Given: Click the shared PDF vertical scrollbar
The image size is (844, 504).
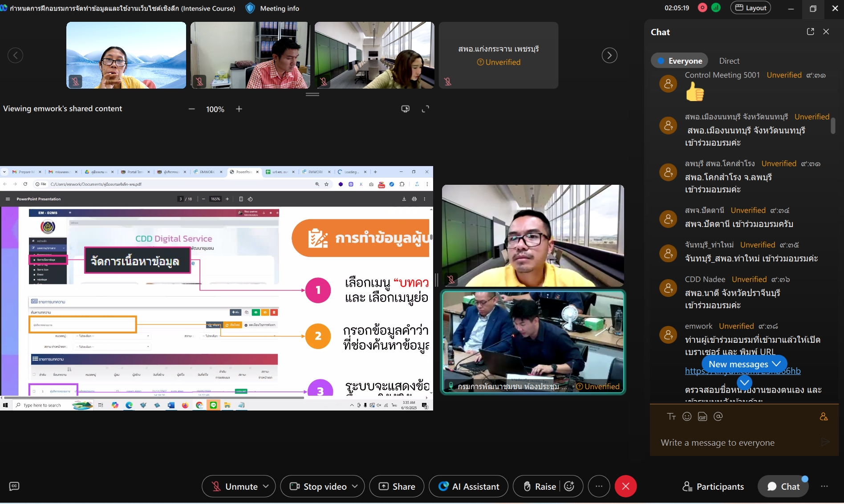Looking at the screenshot, I should (430, 237).
